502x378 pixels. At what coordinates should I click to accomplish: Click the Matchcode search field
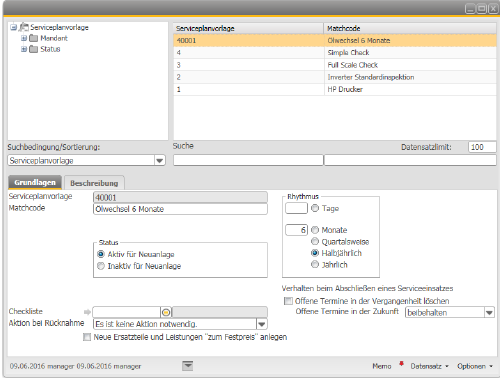410,160
